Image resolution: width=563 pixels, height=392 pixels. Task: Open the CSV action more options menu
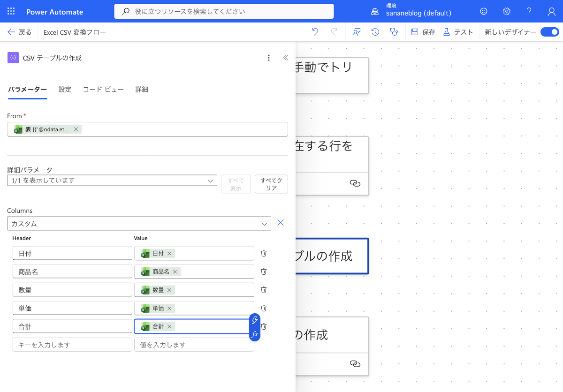point(269,58)
